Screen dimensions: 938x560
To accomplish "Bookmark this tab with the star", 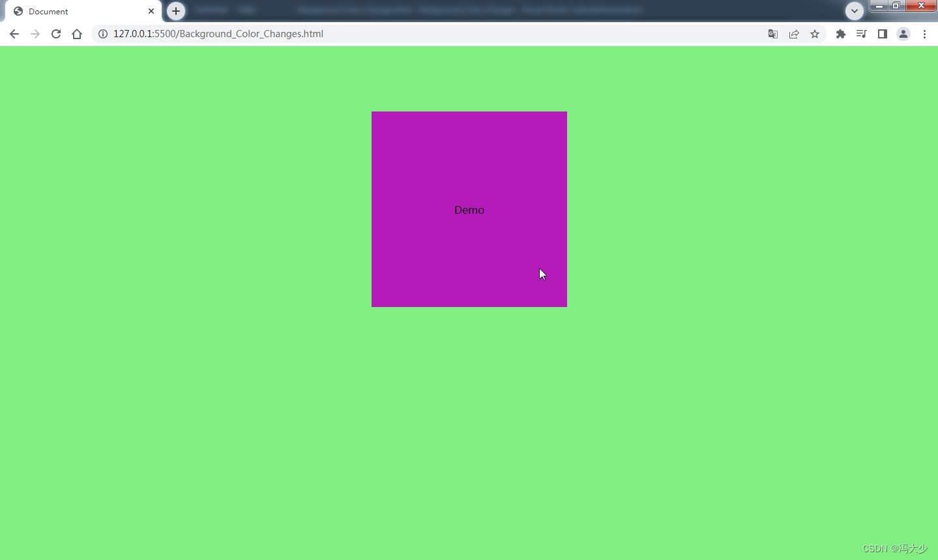I will point(815,34).
